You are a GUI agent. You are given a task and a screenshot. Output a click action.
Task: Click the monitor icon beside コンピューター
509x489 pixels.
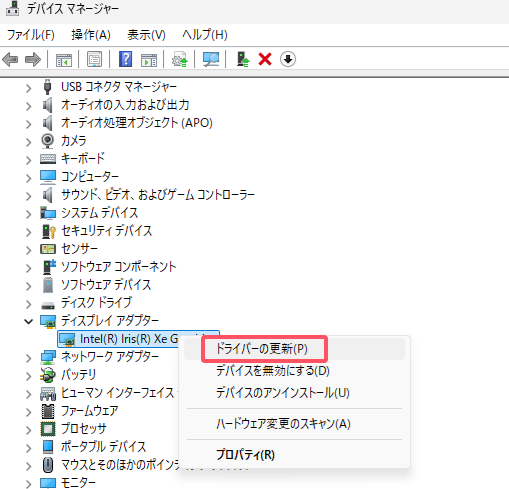point(48,177)
